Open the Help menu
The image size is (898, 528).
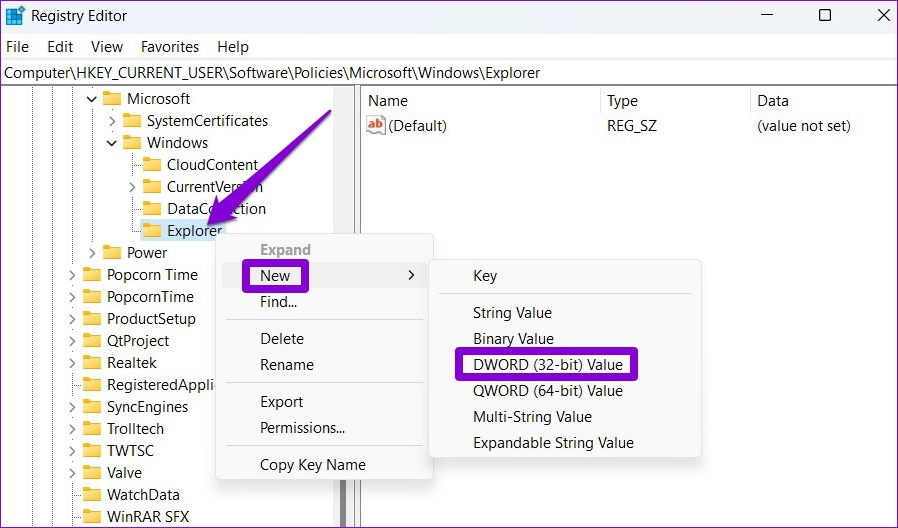pyautogui.click(x=233, y=46)
